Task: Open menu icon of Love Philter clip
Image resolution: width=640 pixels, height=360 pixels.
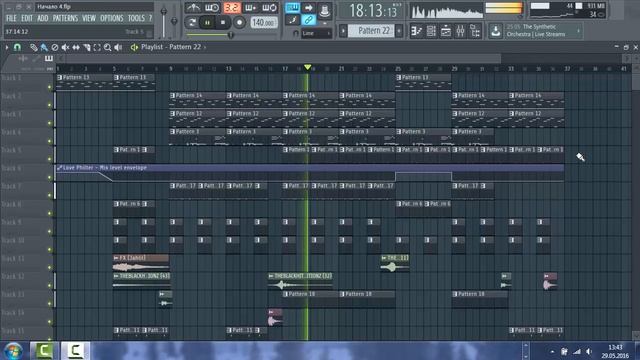Action: (60, 168)
